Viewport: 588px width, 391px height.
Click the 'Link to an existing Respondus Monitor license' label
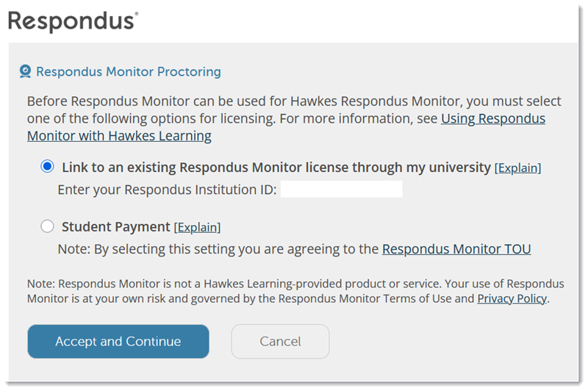click(276, 167)
